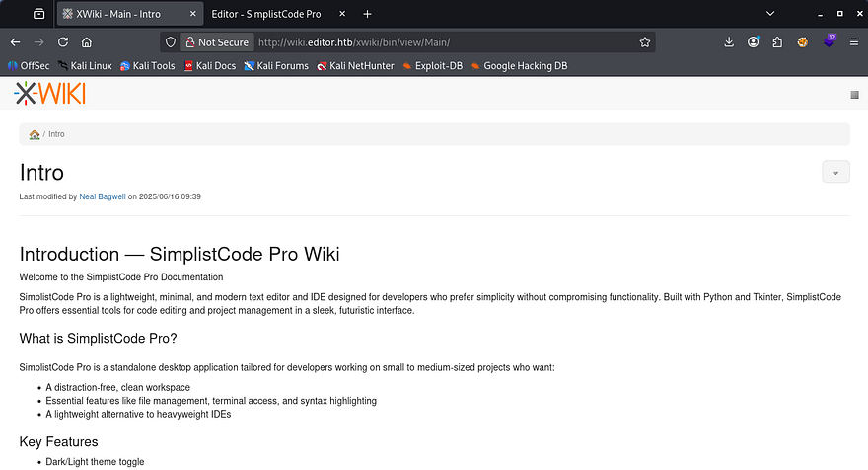Bookmark this page with the star icon
Image resolution: width=868 pixels, height=470 pixels.
[x=644, y=42]
